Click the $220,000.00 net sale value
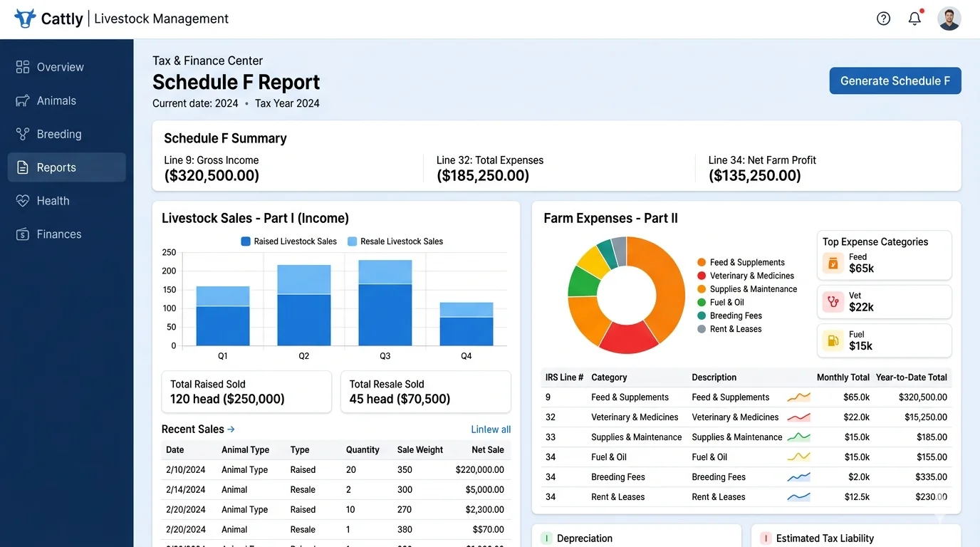 (480, 470)
